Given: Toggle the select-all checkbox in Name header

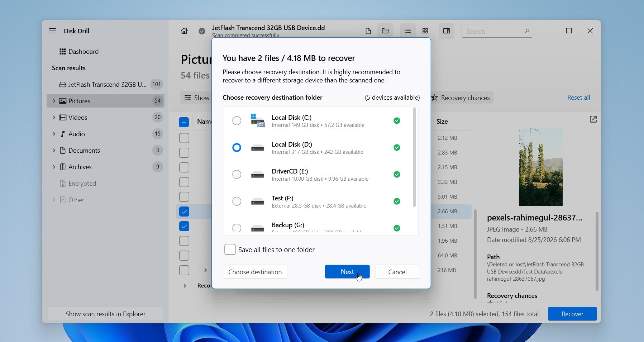Looking at the screenshot, I should 184,122.
